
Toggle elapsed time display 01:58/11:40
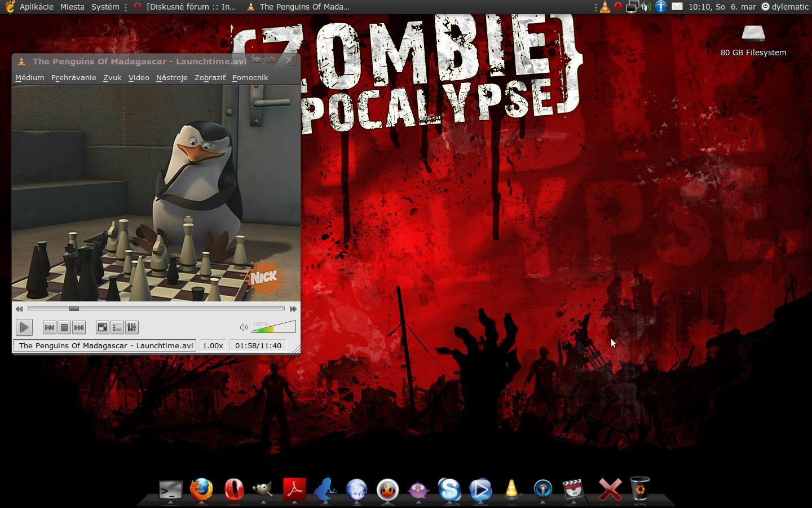[258, 345]
